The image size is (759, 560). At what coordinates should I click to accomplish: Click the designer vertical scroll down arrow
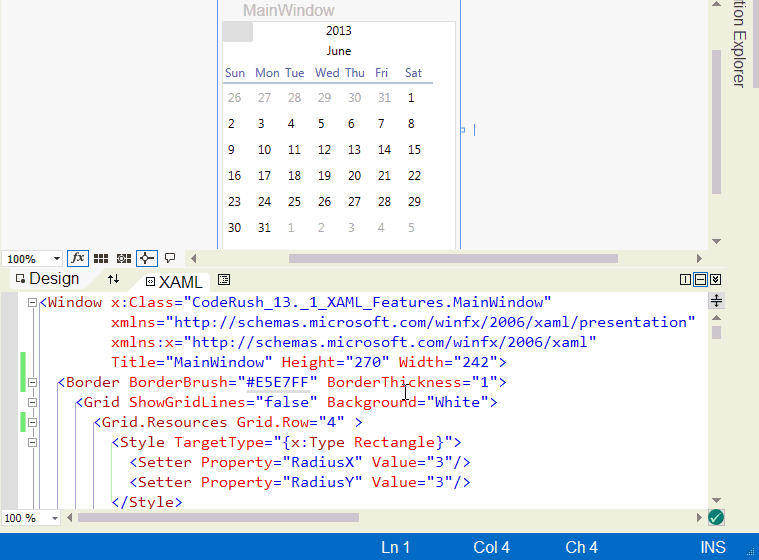click(716, 241)
